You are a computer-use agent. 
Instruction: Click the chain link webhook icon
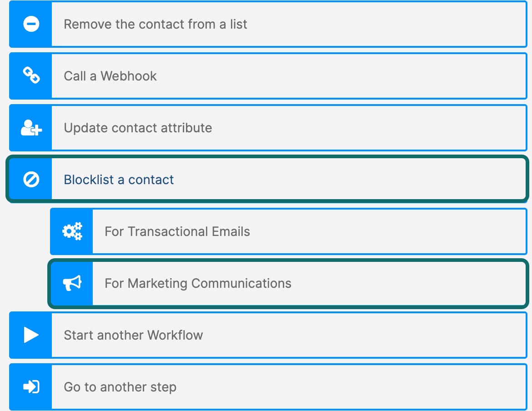[x=31, y=76]
